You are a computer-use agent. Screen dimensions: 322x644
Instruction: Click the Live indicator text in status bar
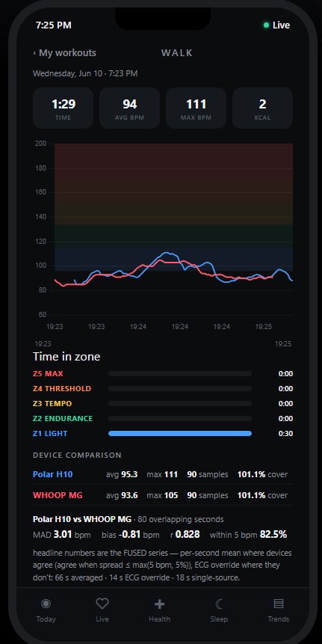(x=282, y=25)
